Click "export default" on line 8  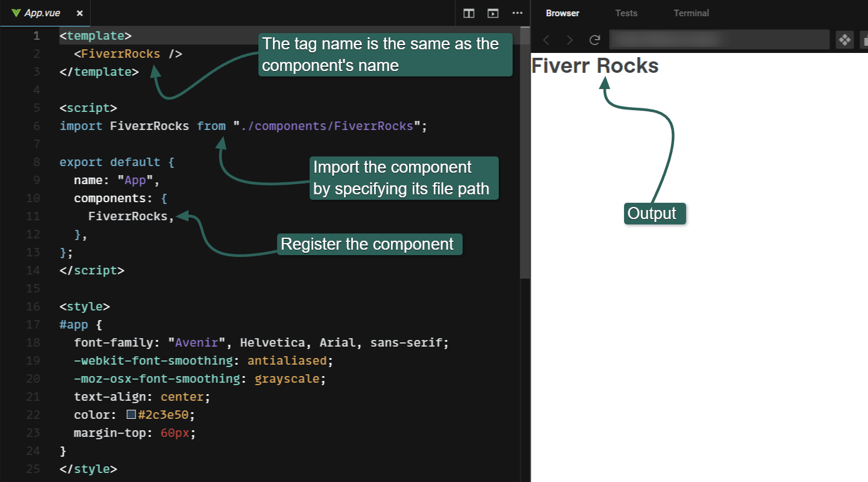click(110, 162)
